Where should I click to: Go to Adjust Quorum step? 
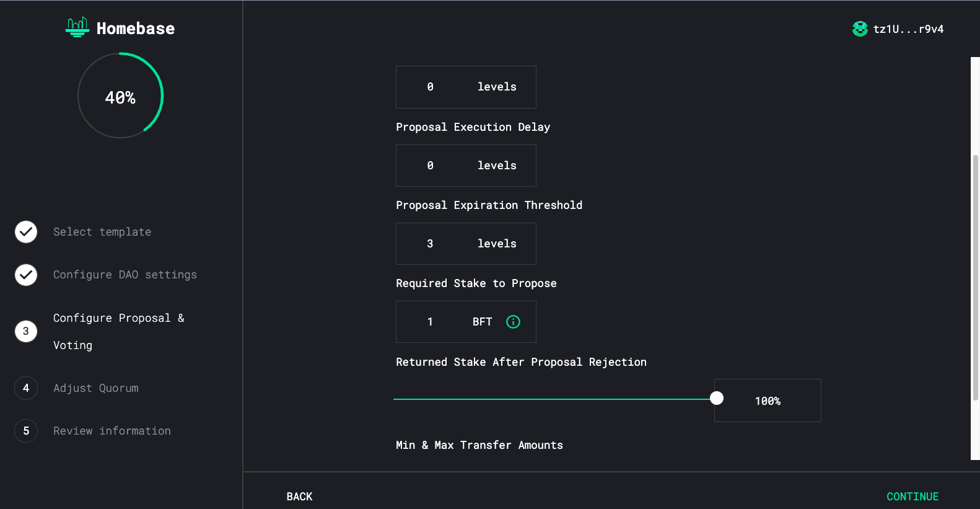[x=96, y=388]
